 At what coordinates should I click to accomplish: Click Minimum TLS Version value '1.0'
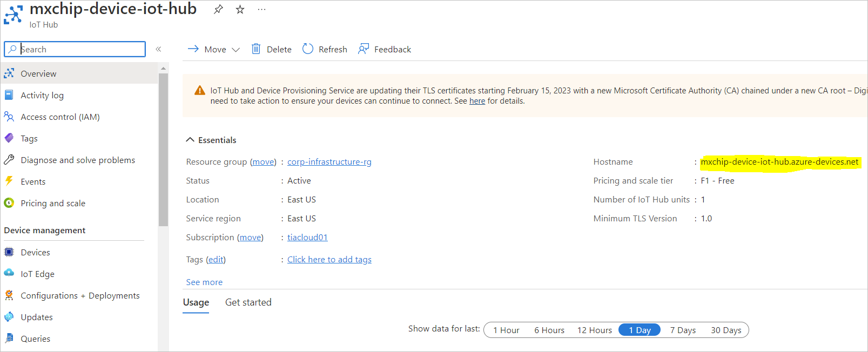pyautogui.click(x=706, y=219)
